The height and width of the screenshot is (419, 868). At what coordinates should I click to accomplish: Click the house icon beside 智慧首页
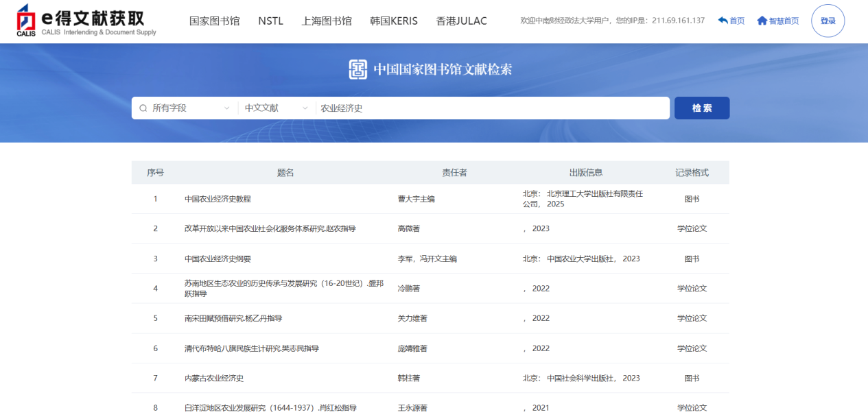(x=762, y=21)
